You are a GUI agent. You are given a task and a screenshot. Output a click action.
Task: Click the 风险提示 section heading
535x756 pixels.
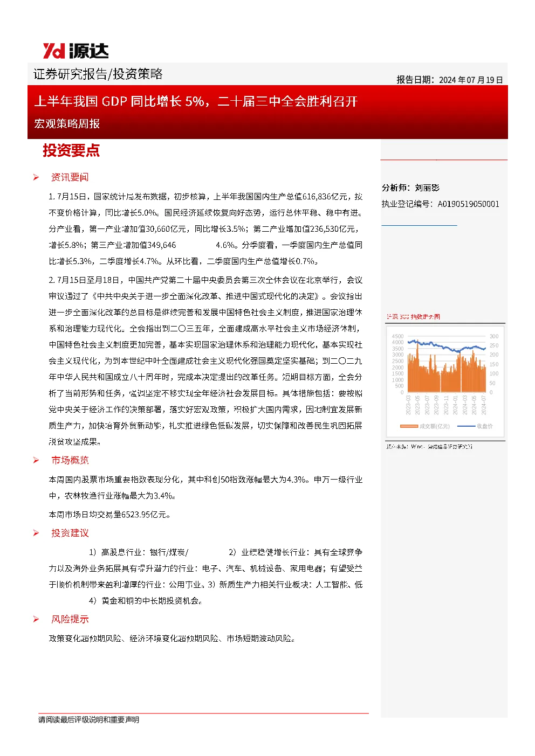(70, 619)
